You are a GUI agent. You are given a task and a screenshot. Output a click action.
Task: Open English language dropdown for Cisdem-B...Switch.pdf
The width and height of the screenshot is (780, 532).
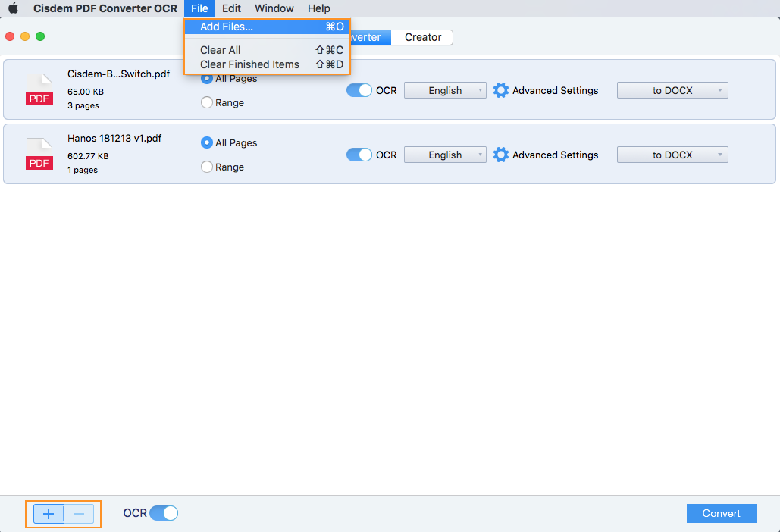(445, 90)
